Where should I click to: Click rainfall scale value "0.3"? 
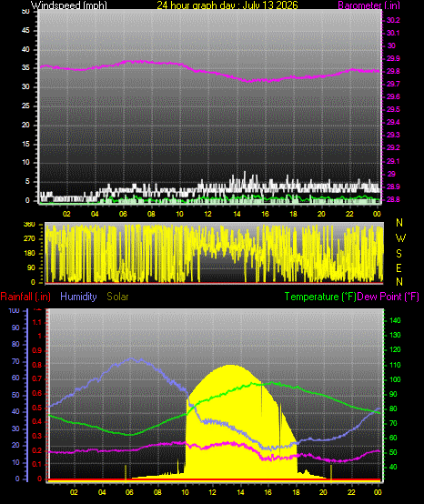(37, 436)
